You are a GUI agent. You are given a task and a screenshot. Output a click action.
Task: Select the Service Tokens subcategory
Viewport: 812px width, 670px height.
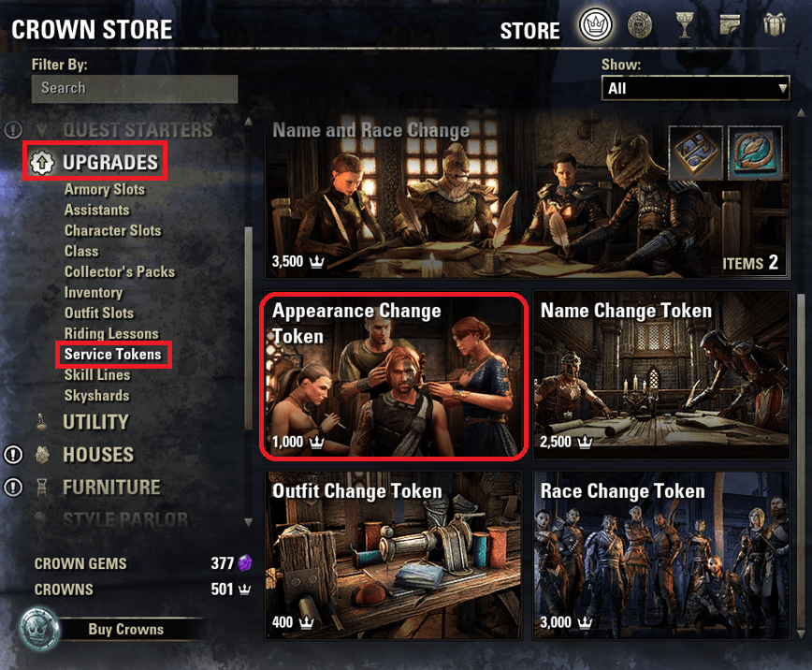tap(113, 355)
